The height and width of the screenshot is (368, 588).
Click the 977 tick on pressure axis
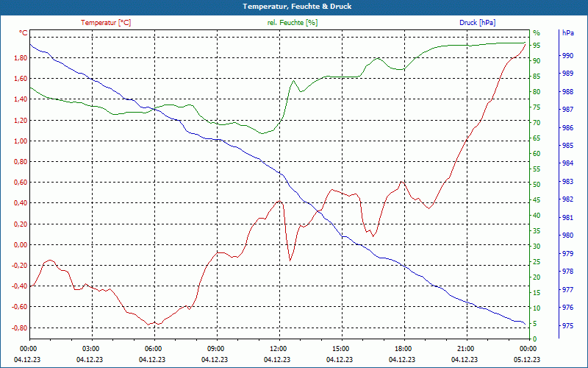pos(568,289)
